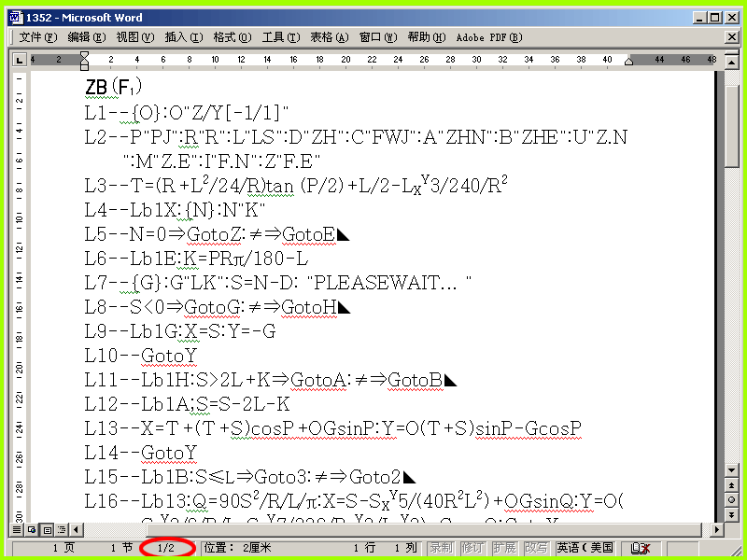Screen dimensions: 747x560
Task: Click the horizontal scrollbar right arrow
Action: [x=716, y=529]
